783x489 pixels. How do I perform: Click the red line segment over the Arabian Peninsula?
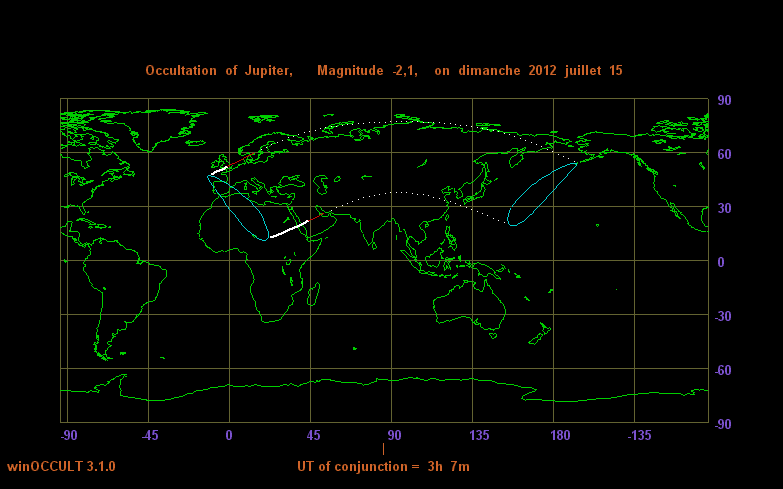(317, 217)
